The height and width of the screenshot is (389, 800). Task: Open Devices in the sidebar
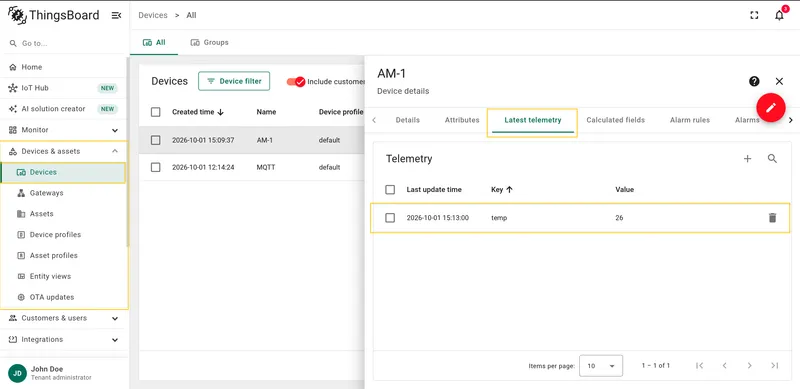(63, 173)
